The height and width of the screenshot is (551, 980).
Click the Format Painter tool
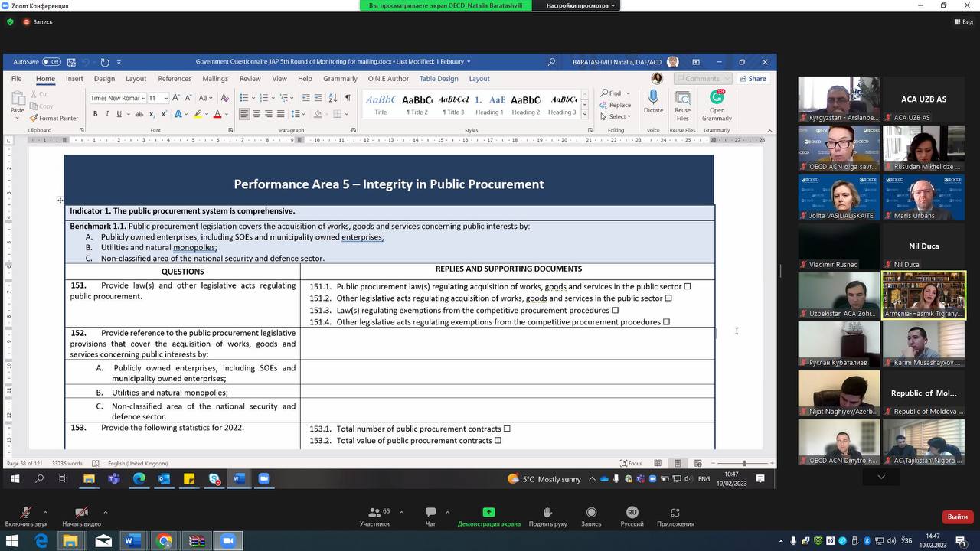pos(54,118)
